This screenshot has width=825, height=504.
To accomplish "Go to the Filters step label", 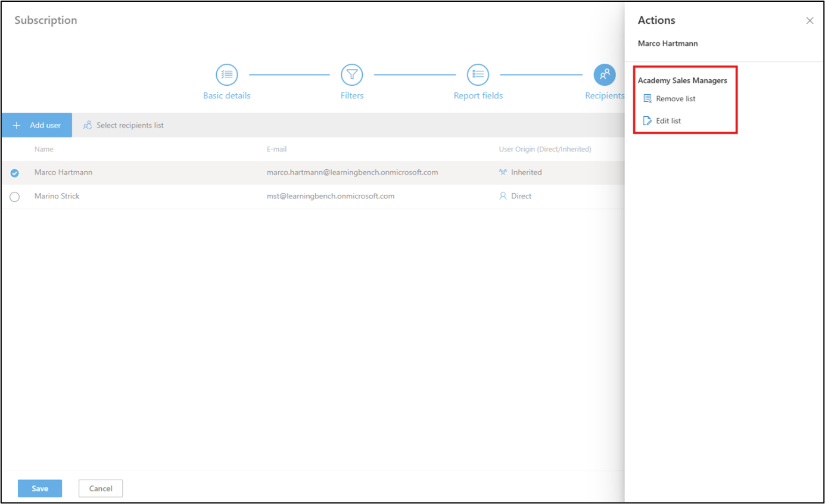I will [x=351, y=96].
